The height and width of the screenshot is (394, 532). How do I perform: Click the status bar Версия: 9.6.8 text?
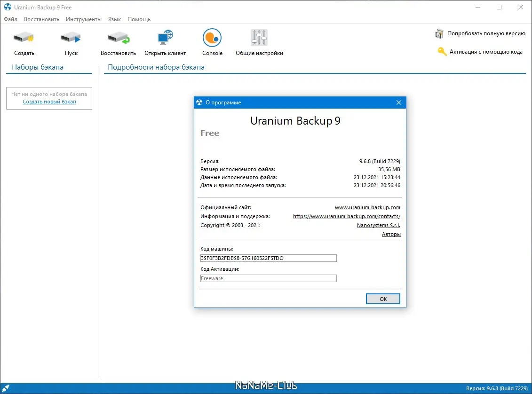pos(497,388)
